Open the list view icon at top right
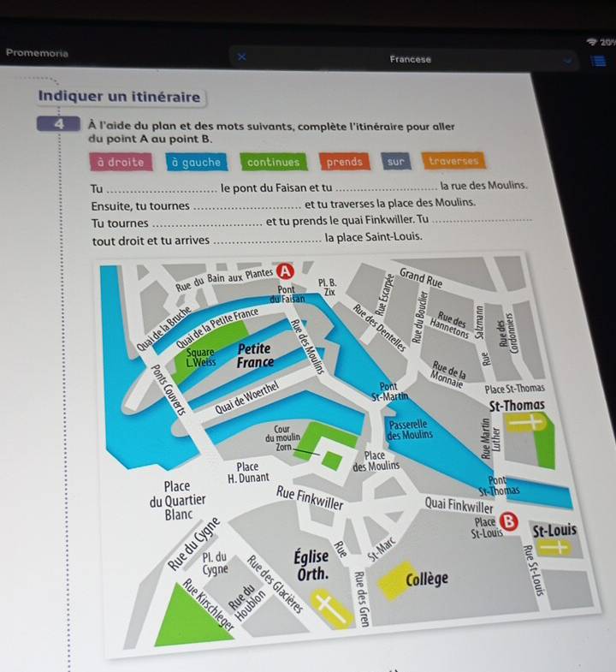Viewport: 616px width, 672px height. [598, 60]
